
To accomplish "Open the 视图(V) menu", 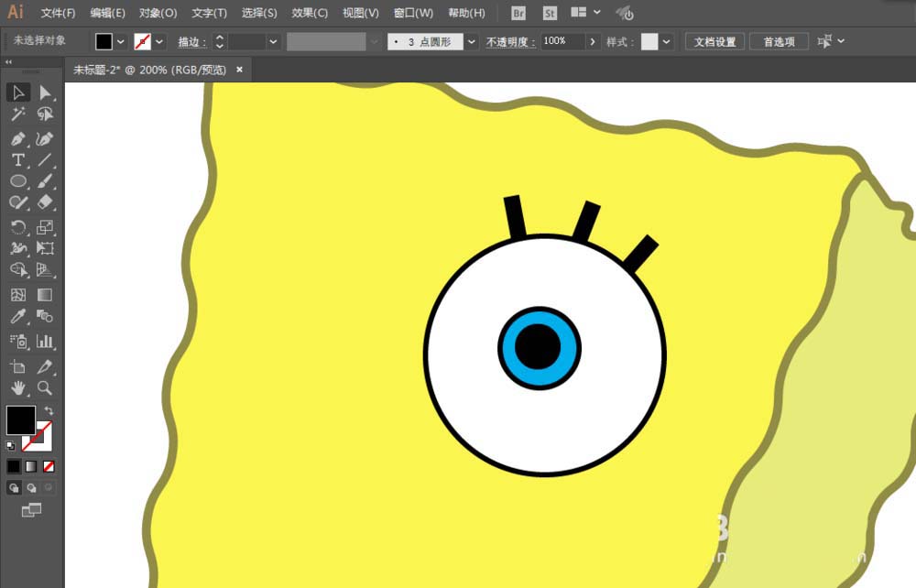I will [x=360, y=13].
